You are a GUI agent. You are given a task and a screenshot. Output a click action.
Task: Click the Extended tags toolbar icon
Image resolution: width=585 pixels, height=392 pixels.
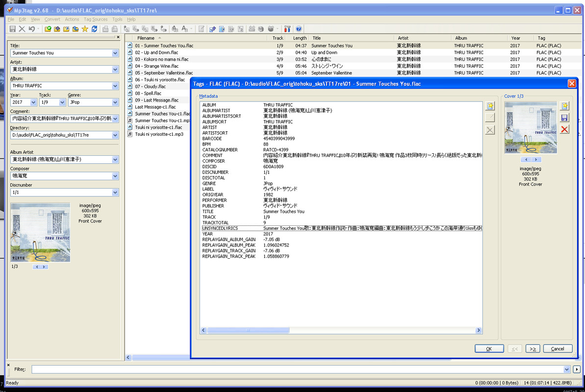pyautogui.click(x=202, y=29)
